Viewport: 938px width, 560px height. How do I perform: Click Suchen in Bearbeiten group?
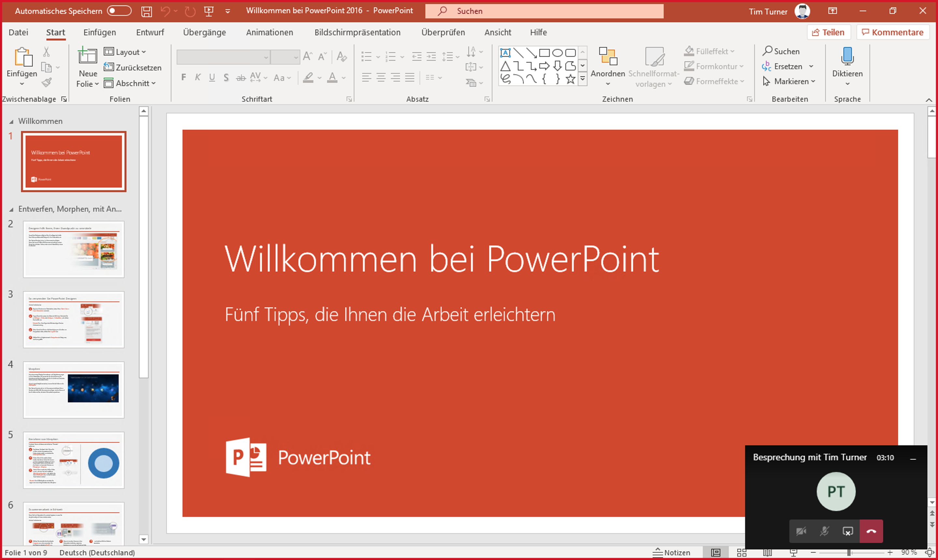pyautogui.click(x=781, y=51)
